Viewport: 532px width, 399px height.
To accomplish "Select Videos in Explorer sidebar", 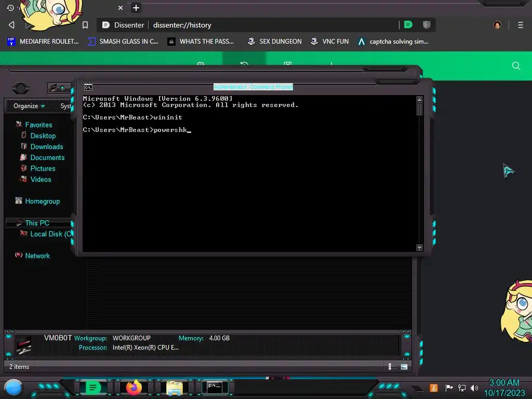I will click(41, 179).
